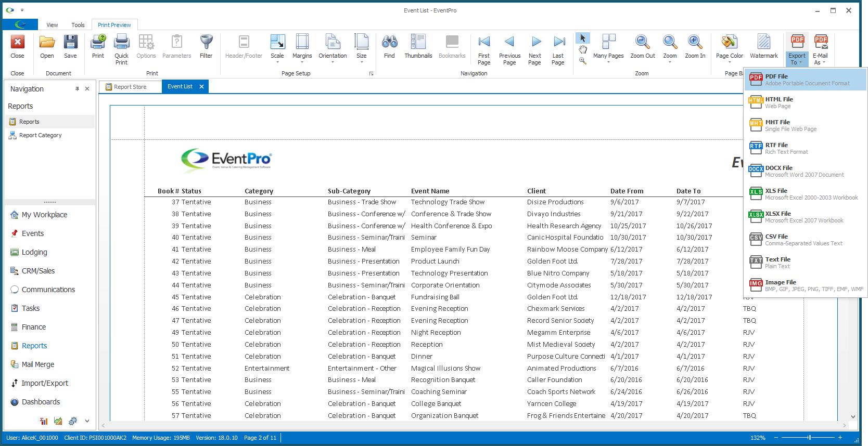The width and height of the screenshot is (868, 446).
Task: Export as MHT File
Action: [805, 125]
